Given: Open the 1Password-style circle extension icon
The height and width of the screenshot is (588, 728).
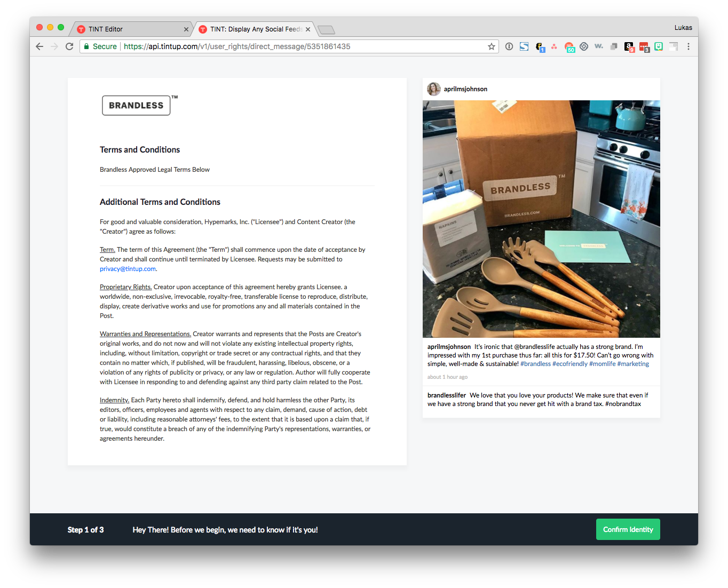Looking at the screenshot, I should [509, 46].
